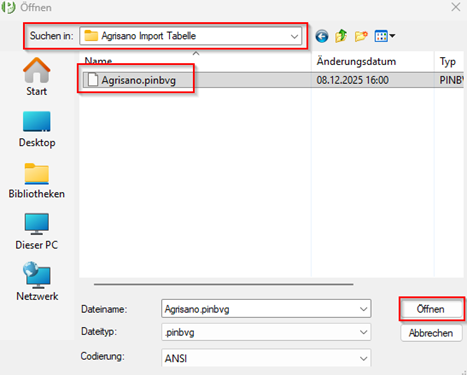467x375 pixels.
Task: Open Start in the places bar
Action: click(x=37, y=77)
